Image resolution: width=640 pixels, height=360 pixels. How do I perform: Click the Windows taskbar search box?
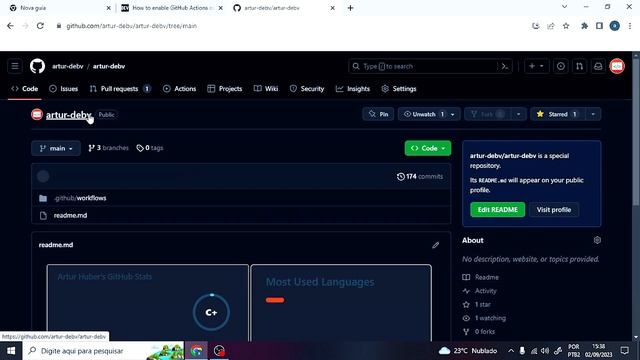103,351
